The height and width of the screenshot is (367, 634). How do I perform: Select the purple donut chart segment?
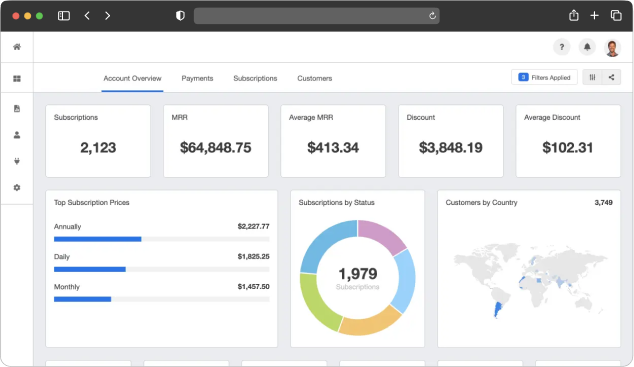[x=381, y=236]
